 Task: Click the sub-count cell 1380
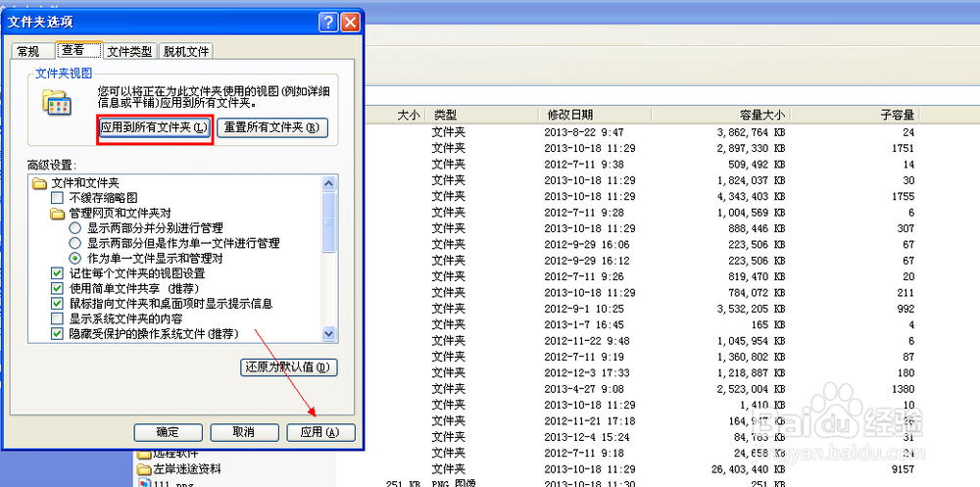pos(904,389)
